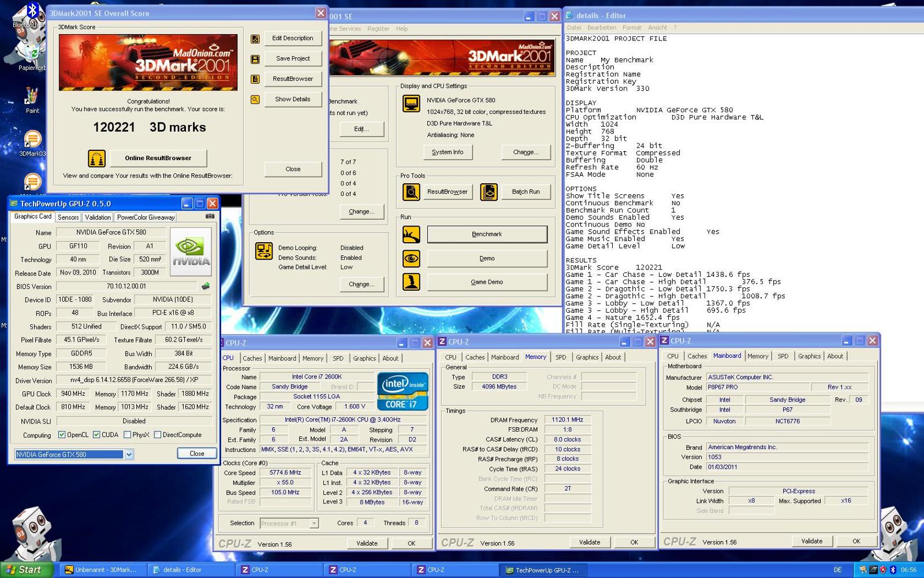Toggle the PhysX checkbox in GPU-Z
Image resolution: width=924 pixels, height=578 pixels.
[x=127, y=435]
